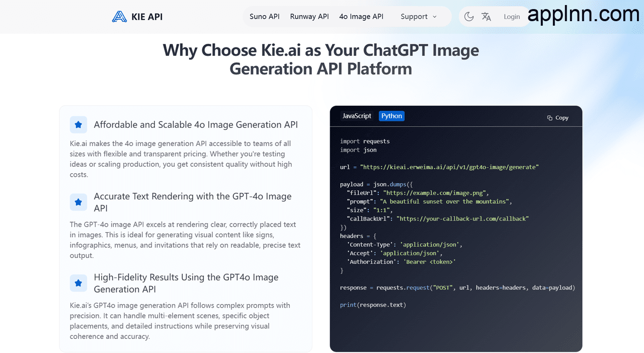This screenshot has height=353, width=644.
Task: Open the Runway API menu item
Action: (309, 17)
